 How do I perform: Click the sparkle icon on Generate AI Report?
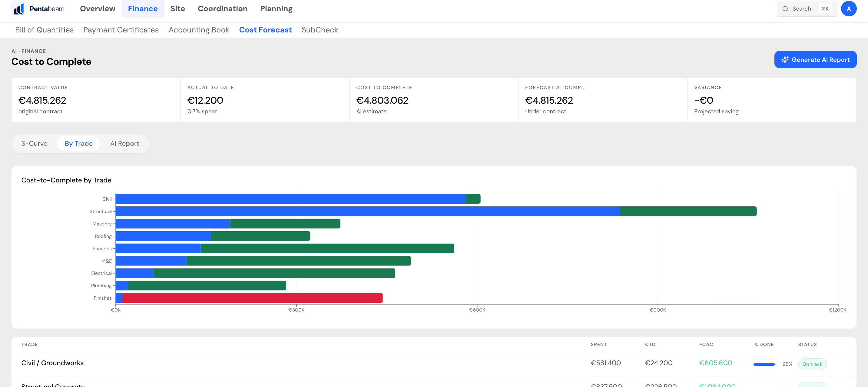[x=785, y=60]
